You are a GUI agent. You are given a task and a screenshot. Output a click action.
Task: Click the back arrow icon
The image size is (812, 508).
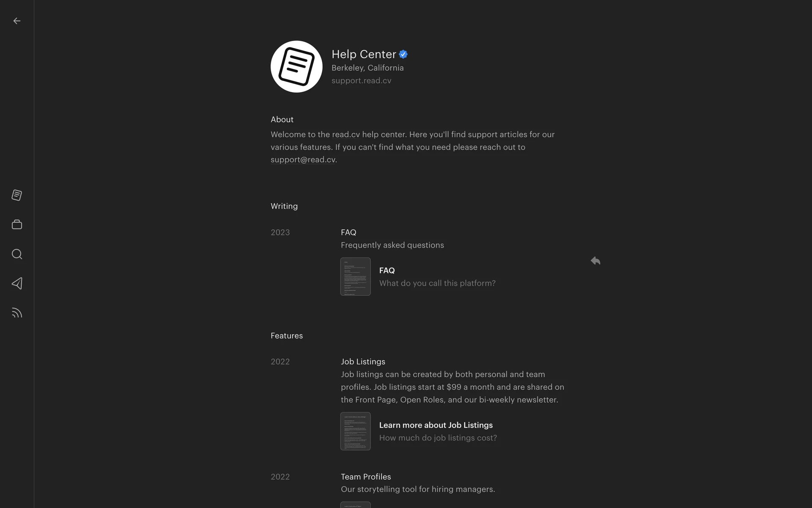click(17, 21)
